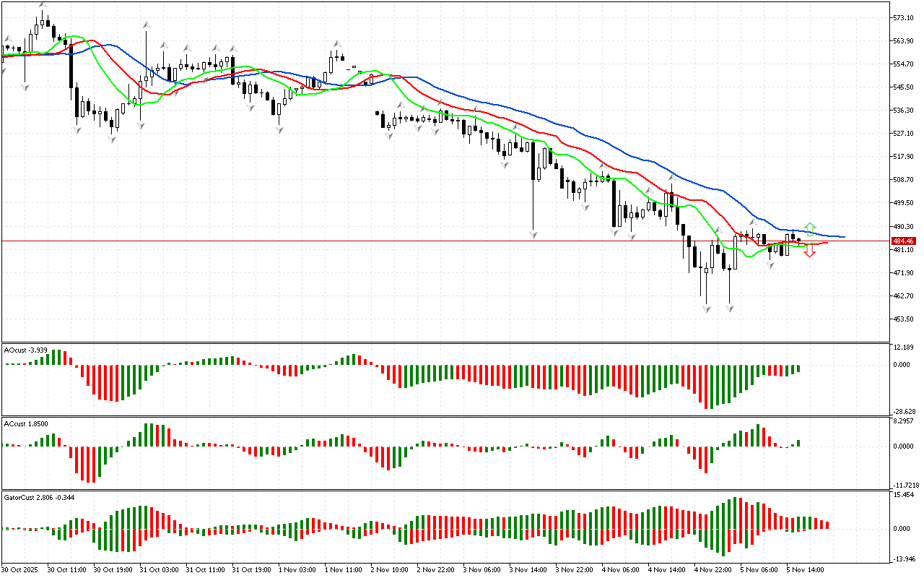
Task: Click the 453.50 price scale value
Action: point(904,319)
